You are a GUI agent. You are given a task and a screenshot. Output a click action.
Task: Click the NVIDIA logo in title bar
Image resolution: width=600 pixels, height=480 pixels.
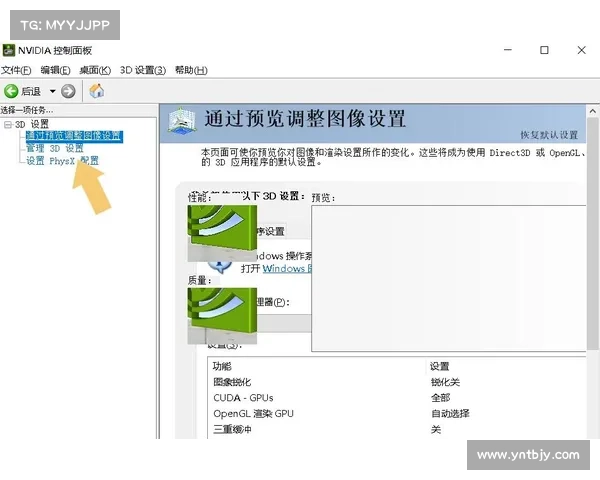pos(9,50)
